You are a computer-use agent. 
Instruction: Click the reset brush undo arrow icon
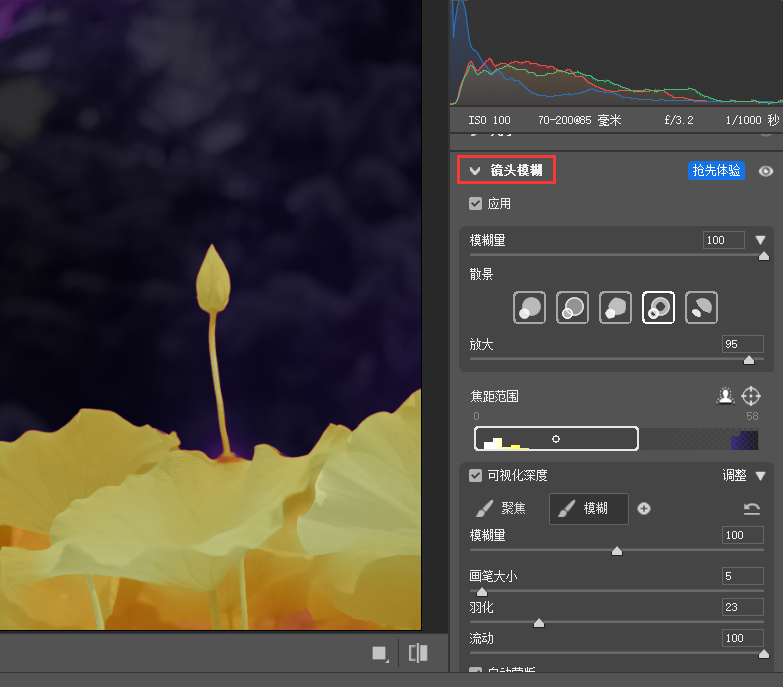[x=752, y=509]
